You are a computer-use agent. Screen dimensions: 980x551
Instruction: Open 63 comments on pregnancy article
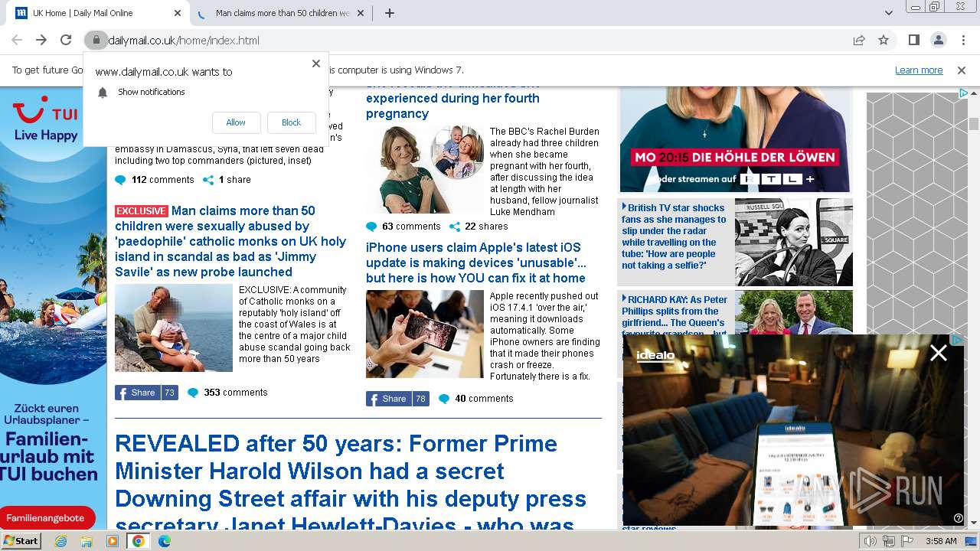pyautogui.click(x=403, y=227)
